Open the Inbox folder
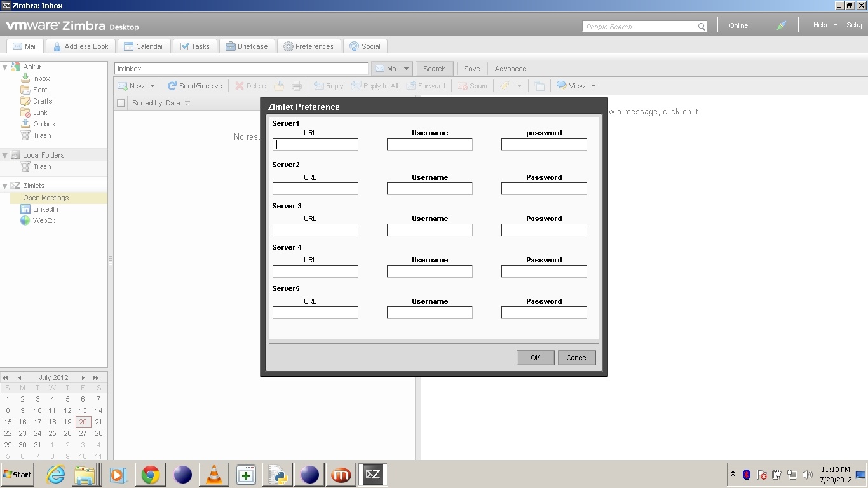Viewport: 868px width, 488px height. point(41,78)
